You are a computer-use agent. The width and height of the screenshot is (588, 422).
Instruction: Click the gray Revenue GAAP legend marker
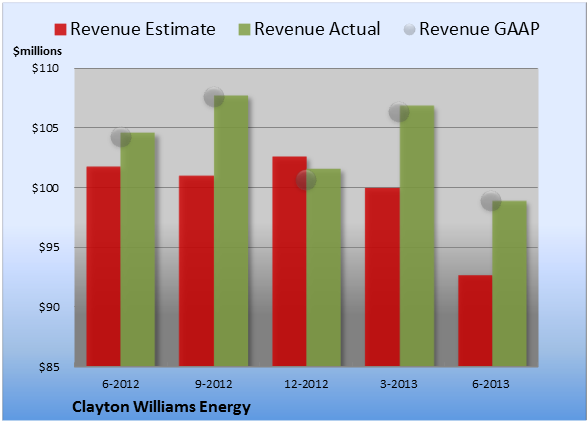click(410, 29)
